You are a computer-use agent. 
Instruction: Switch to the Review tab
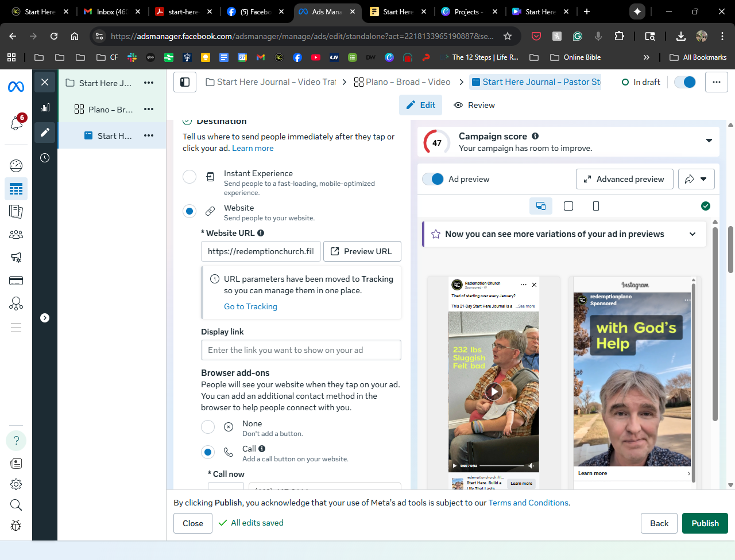pyautogui.click(x=474, y=105)
